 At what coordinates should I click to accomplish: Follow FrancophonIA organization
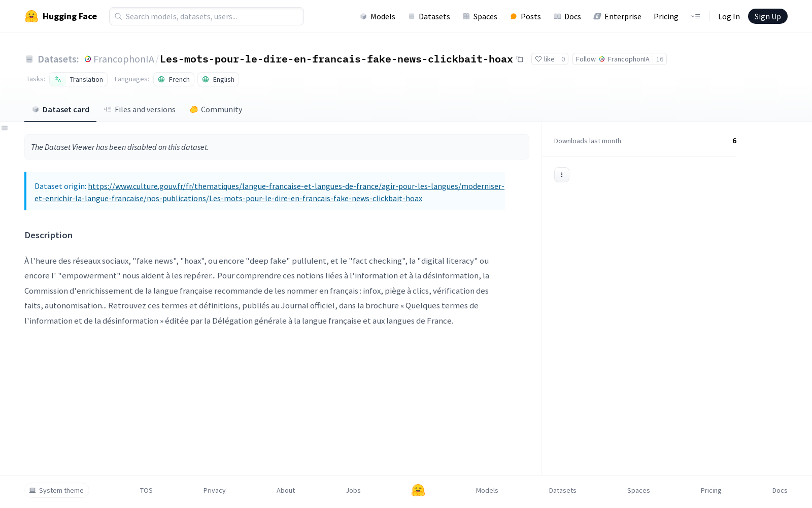(613, 59)
